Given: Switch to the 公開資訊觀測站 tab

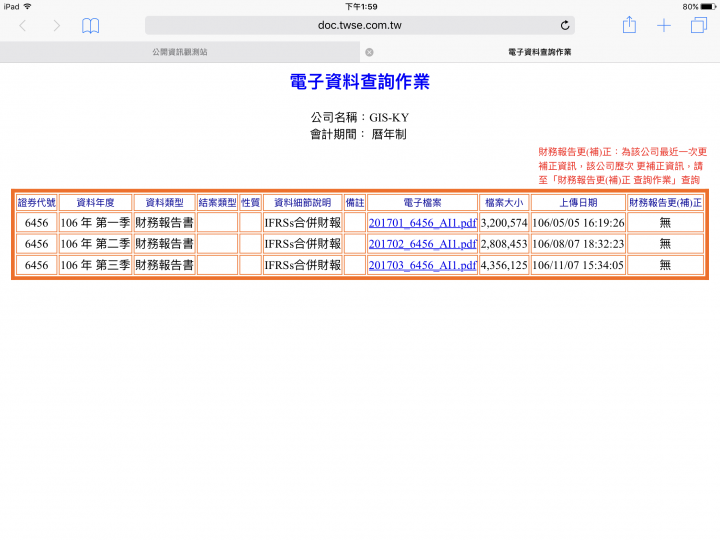Looking at the screenshot, I should (x=180, y=52).
